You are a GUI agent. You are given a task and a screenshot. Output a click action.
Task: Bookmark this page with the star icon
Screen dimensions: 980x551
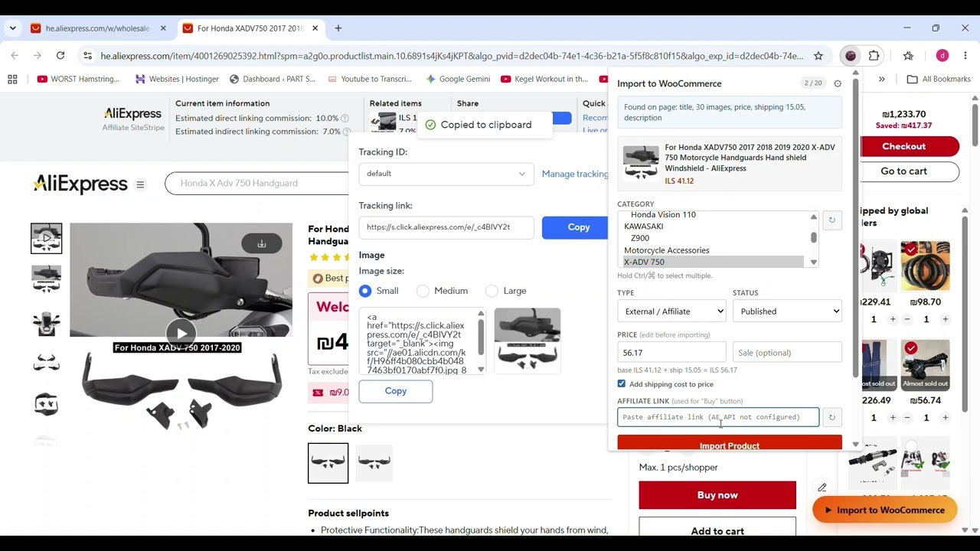818,56
